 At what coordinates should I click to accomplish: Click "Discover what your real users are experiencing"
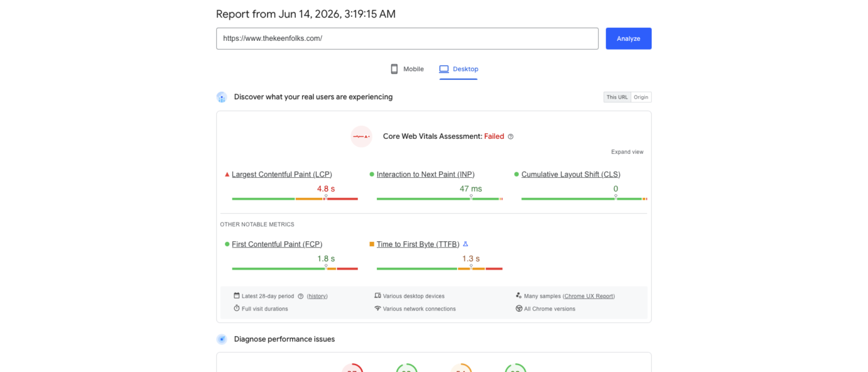coord(313,97)
